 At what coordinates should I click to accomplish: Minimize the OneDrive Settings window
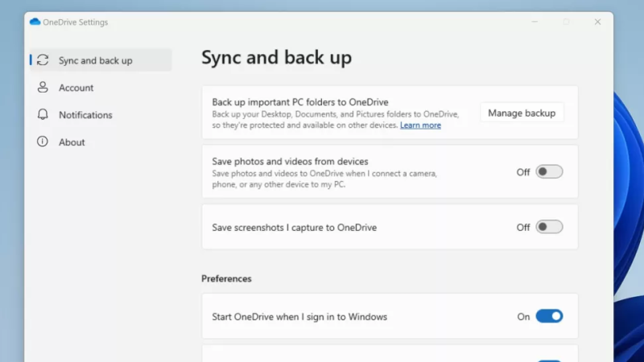pos(535,22)
